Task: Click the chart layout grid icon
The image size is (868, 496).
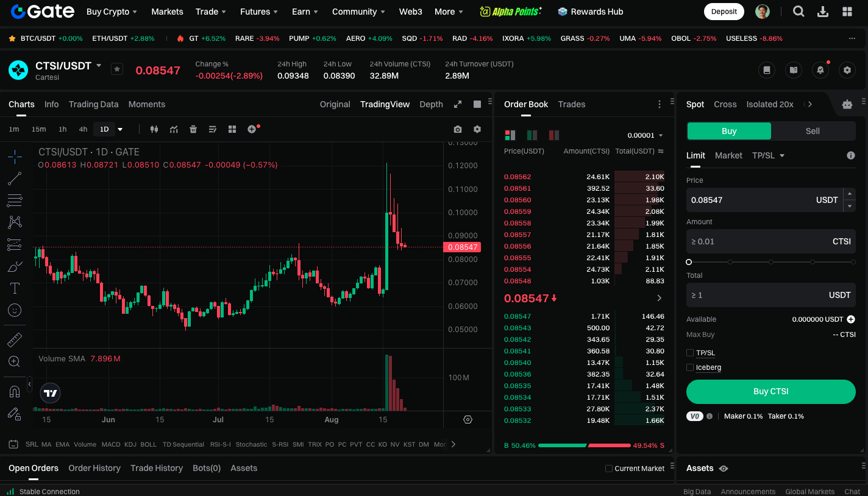Action: 232,129
